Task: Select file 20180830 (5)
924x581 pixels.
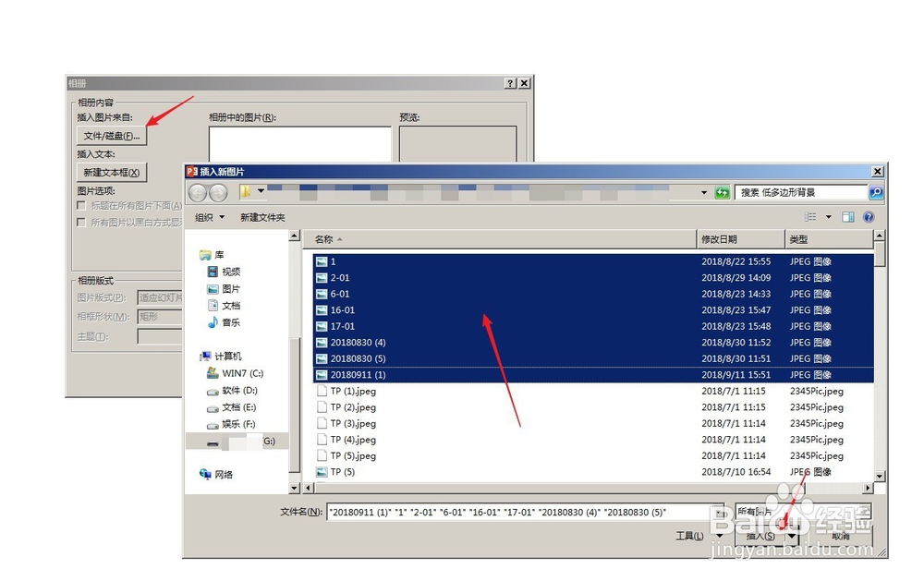Action: pos(593,358)
